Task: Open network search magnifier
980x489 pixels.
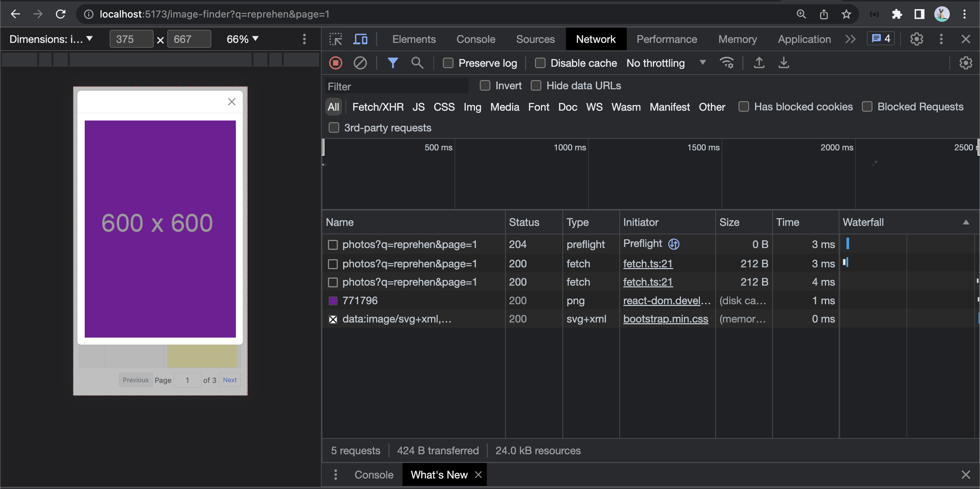Action: coord(417,63)
